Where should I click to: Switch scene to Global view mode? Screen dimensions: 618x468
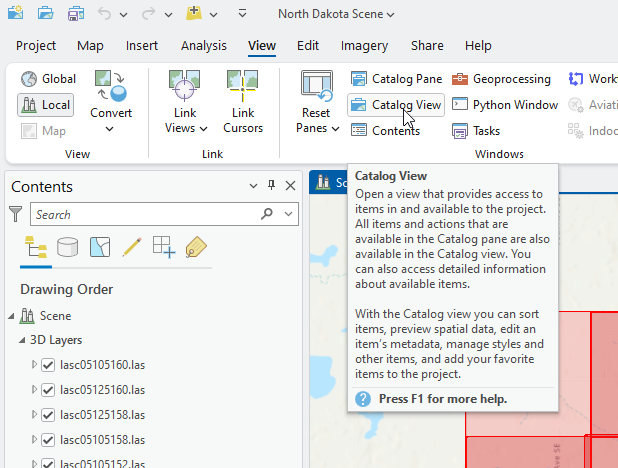coord(48,79)
